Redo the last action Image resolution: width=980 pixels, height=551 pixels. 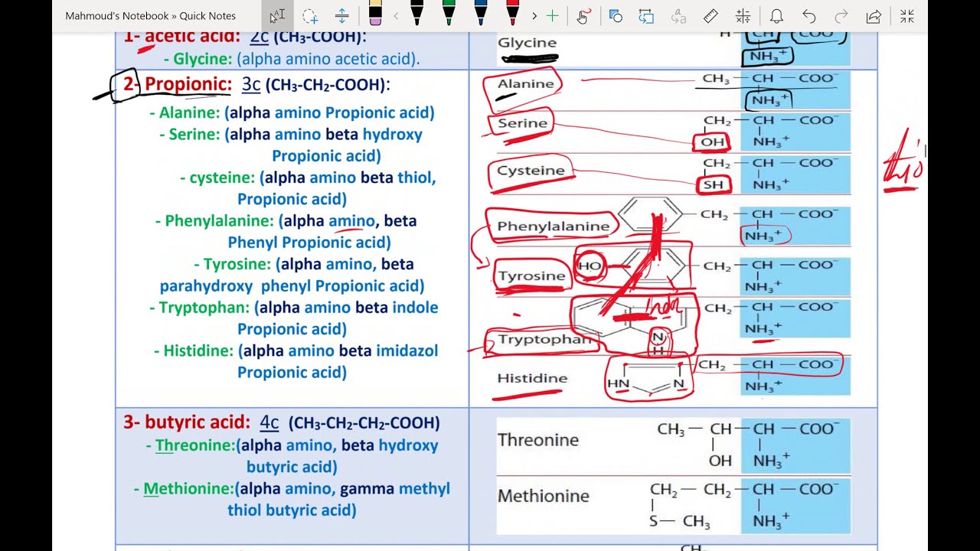click(841, 16)
